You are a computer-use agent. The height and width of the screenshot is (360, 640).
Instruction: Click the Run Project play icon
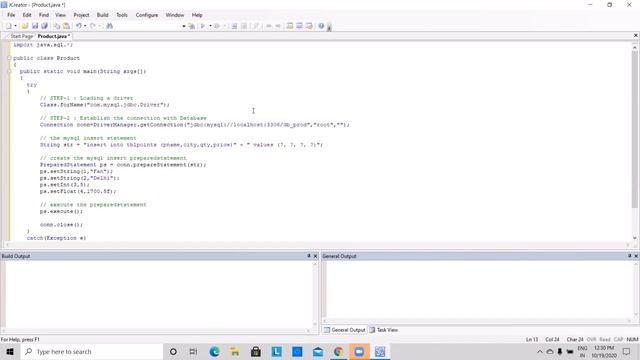pyautogui.click(x=203, y=26)
